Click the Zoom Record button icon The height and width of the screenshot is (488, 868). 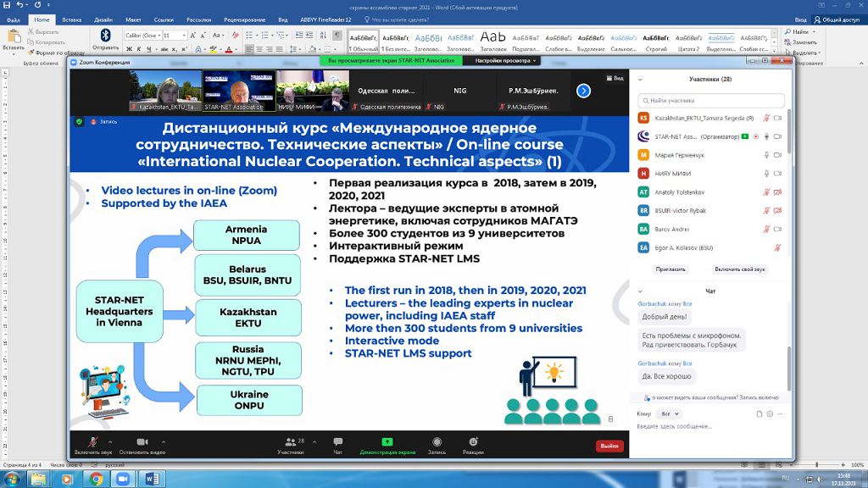coord(437,441)
